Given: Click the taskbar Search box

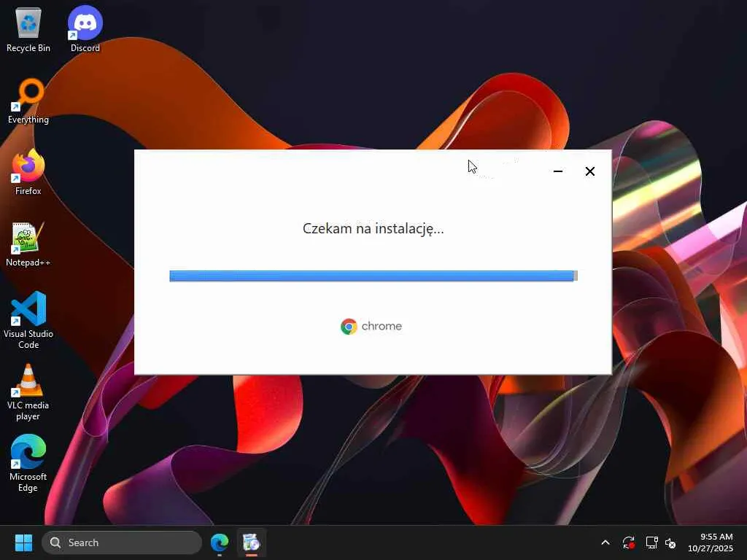Looking at the screenshot, I should 122,542.
